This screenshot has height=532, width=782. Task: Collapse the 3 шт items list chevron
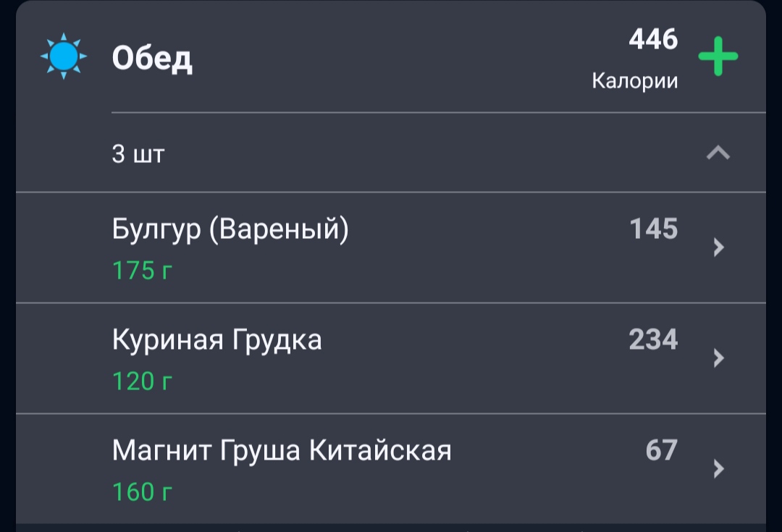tap(718, 153)
